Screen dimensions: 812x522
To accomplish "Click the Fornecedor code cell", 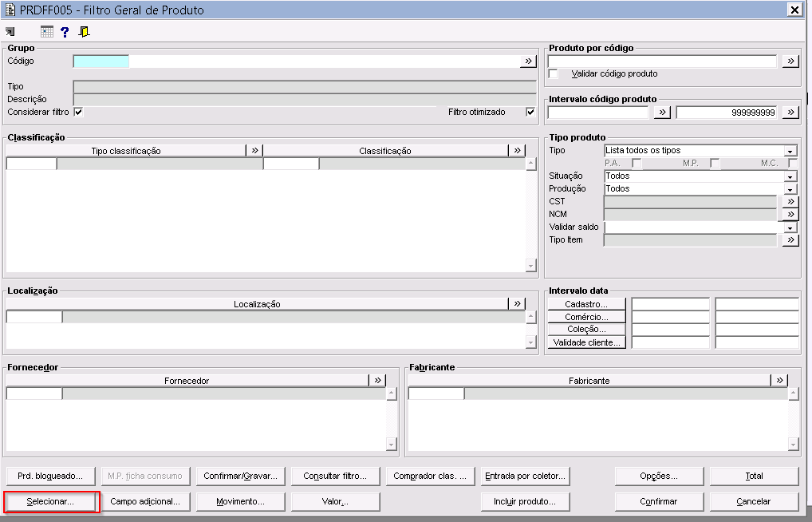I will tap(34, 394).
